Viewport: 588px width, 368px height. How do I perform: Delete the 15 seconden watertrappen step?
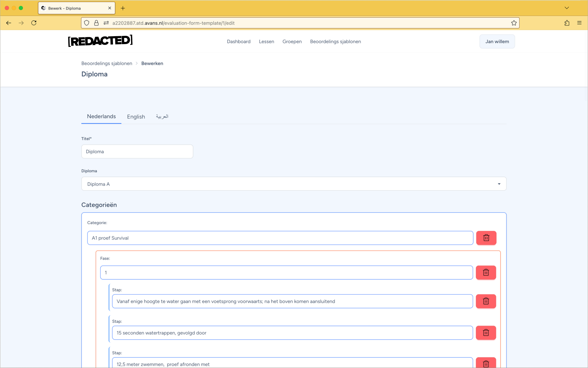point(486,333)
